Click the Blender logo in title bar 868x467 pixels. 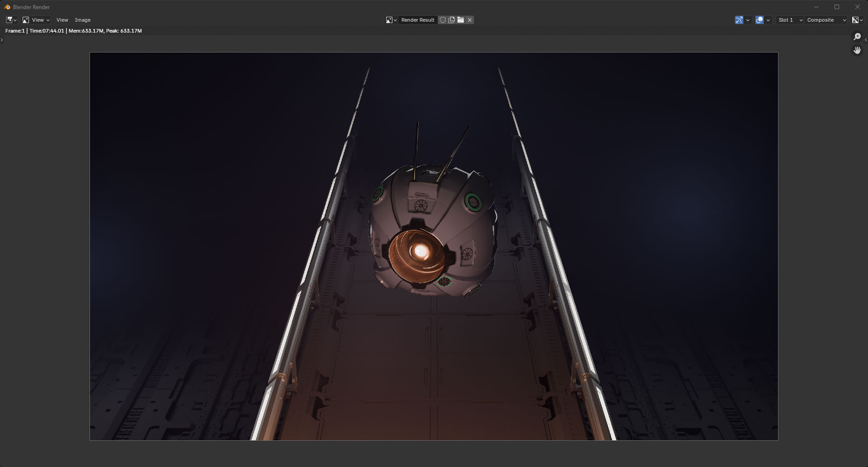7,7
